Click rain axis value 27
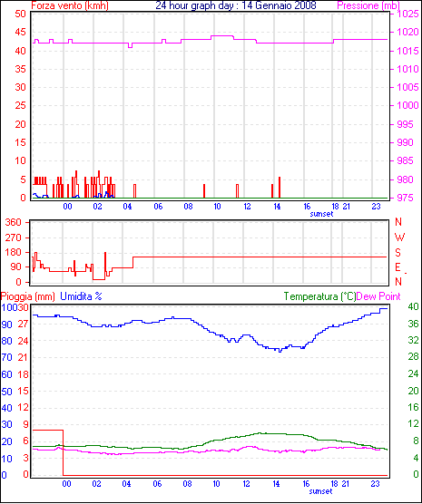 (23, 324)
